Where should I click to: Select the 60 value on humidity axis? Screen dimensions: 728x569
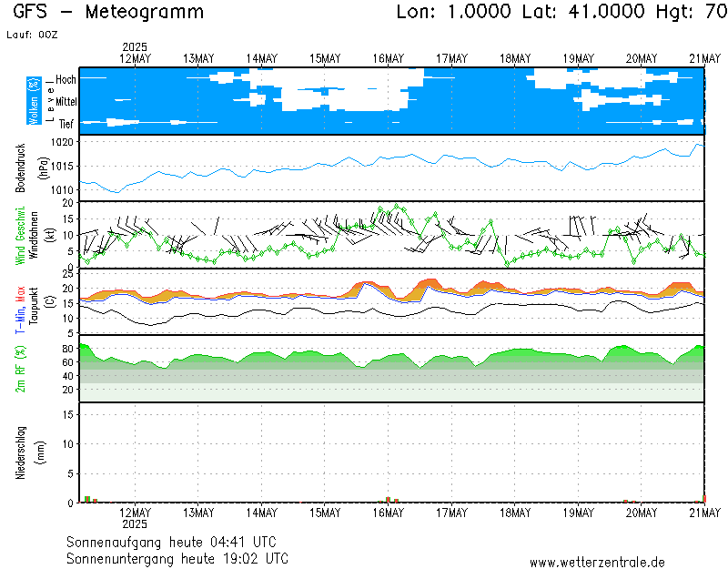(x=67, y=362)
